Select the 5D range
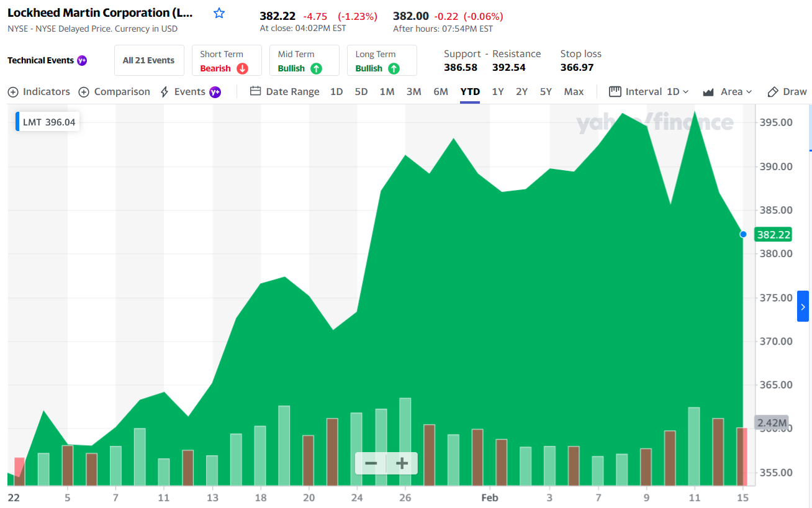Screen dimensions: 812x508 361,92
